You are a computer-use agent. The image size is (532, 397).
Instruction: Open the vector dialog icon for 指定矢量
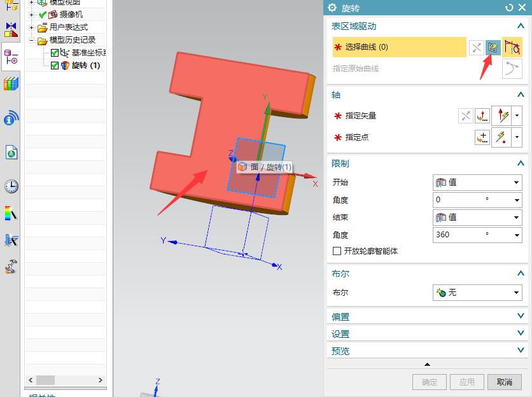(482, 116)
